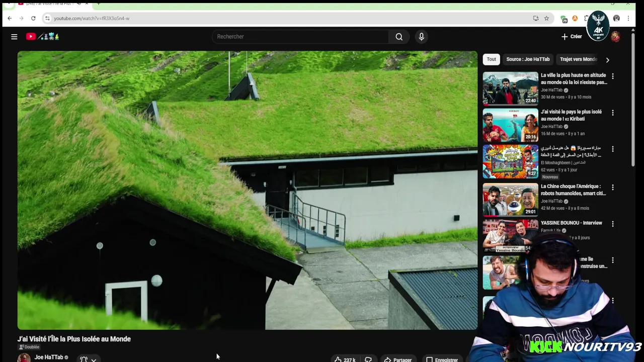The width and height of the screenshot is (644, 362).
Task: Open Joe HaTTab channel avatar
Action: pyautogui.click(x=24, y=357)
